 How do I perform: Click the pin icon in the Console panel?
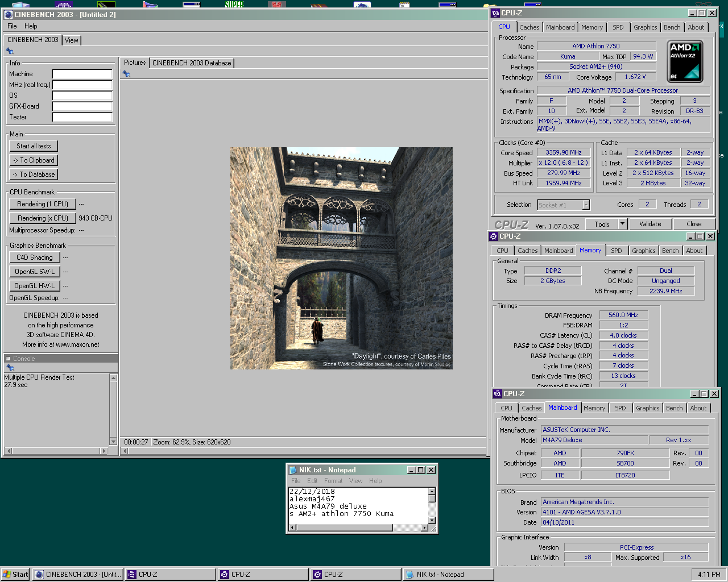(10, 368)
